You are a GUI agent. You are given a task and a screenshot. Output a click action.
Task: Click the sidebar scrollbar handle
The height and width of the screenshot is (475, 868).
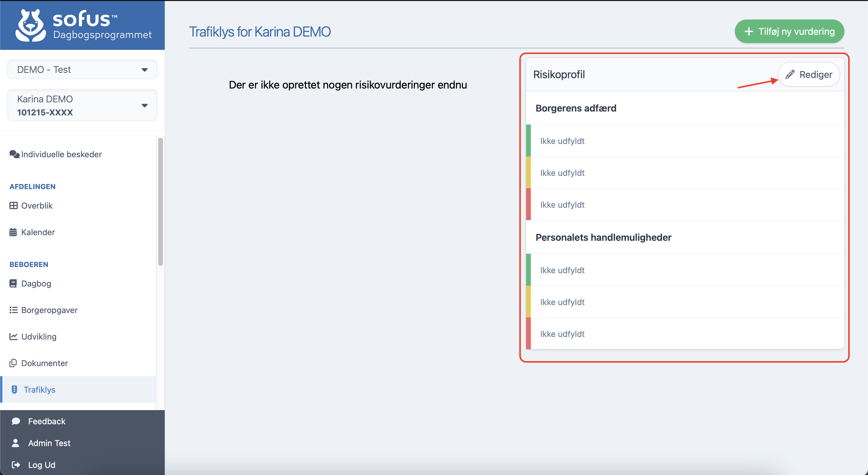tap(160, 200)
